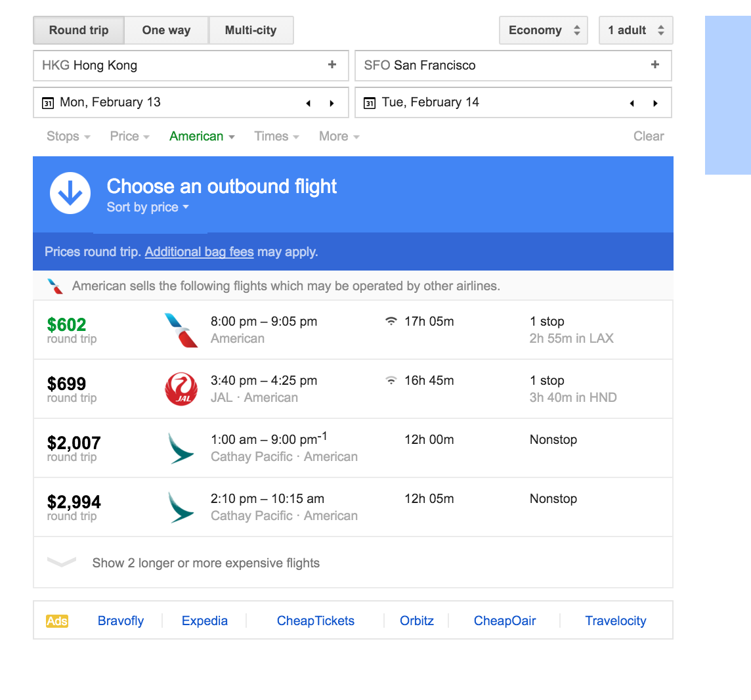751x700 pixels.
Task: Open the CheapTickets ad link
Action: [316, 621]
